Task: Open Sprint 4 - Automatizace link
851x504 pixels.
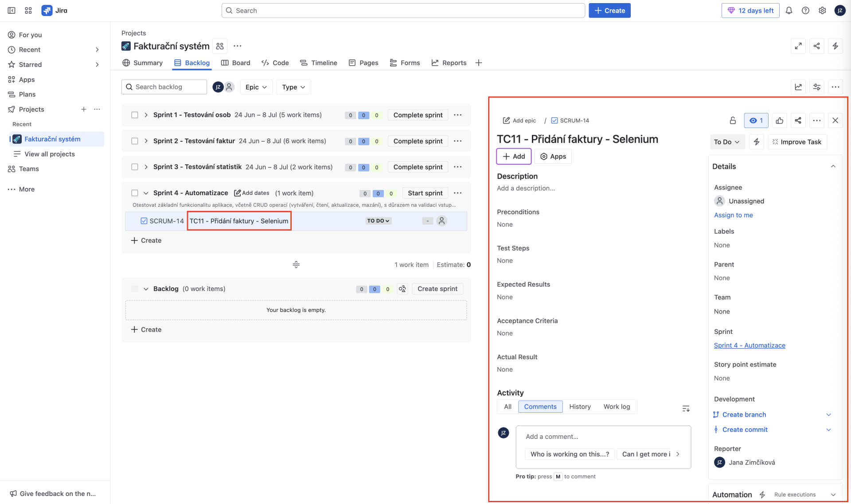Action: pyautogui.click(x=750, y=345)
